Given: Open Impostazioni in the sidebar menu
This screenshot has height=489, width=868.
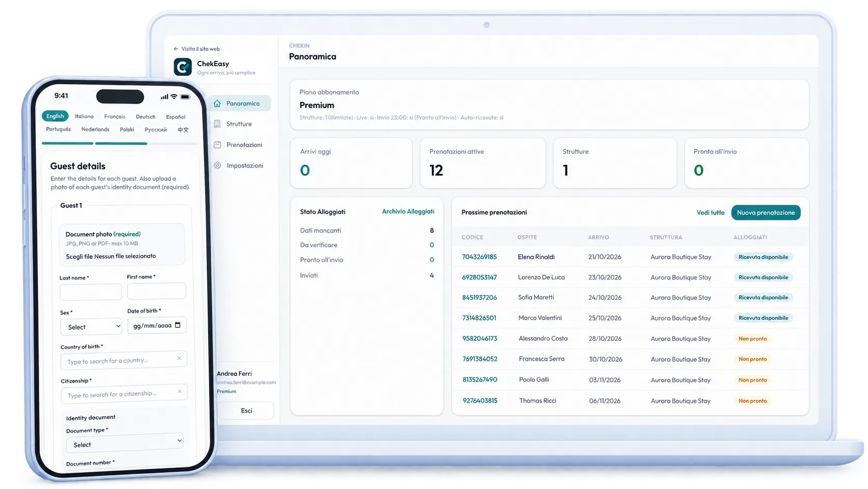Looking at the screenshot, I should (x=239, y=165).
